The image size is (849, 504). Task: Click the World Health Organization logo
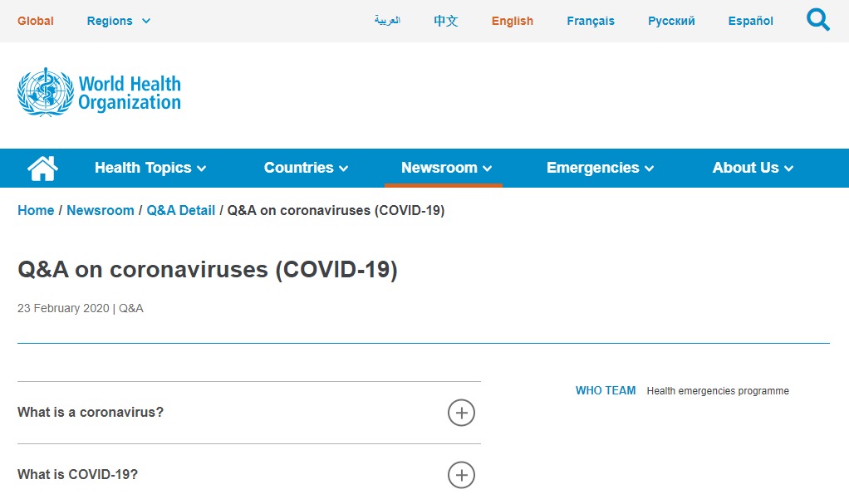click(99, 92)
